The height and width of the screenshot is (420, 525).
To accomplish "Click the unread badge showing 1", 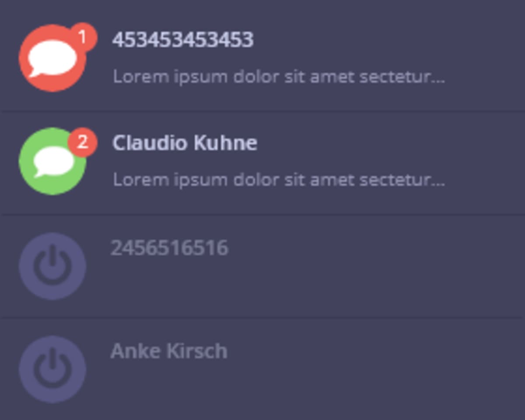I will point(83,38).
